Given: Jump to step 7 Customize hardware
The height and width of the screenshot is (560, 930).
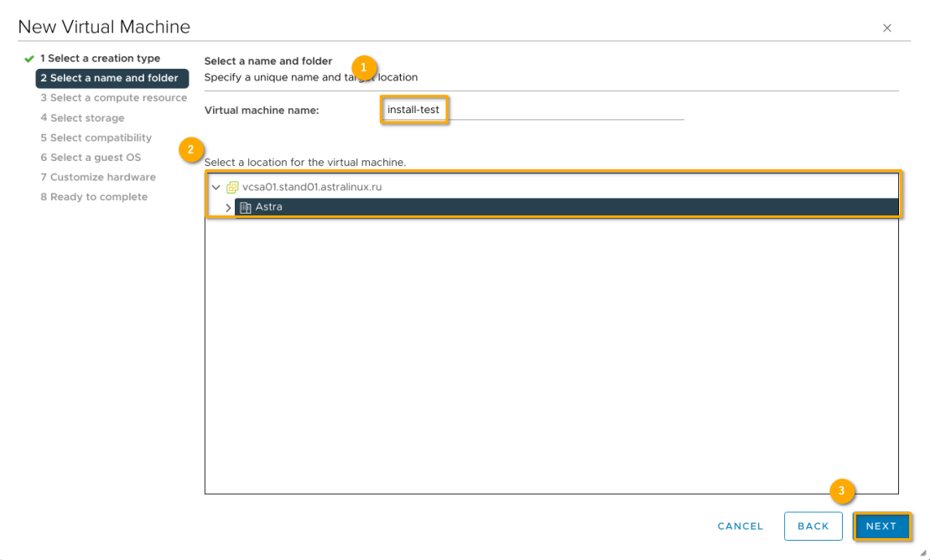Looking at the screenshot, I should click(97, 177).
